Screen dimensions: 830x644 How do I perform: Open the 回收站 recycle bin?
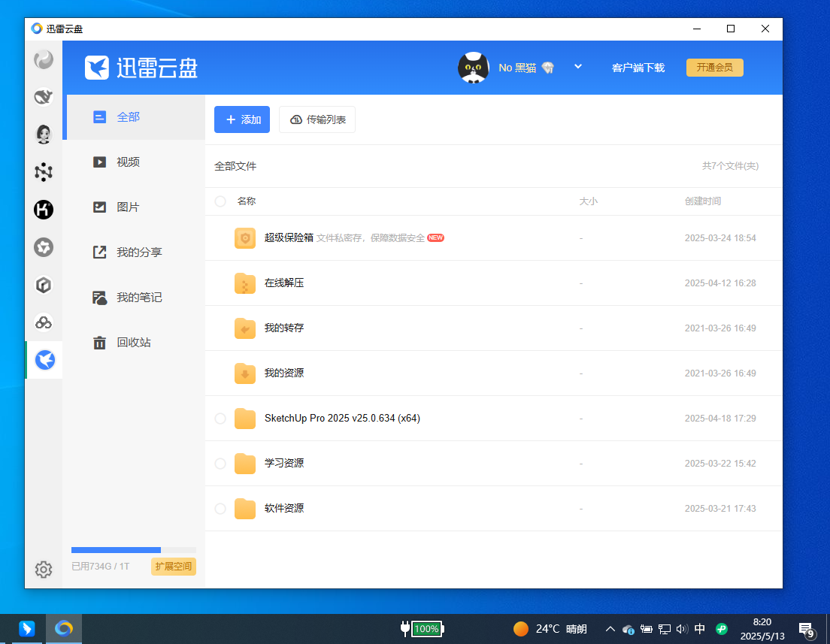135,343
